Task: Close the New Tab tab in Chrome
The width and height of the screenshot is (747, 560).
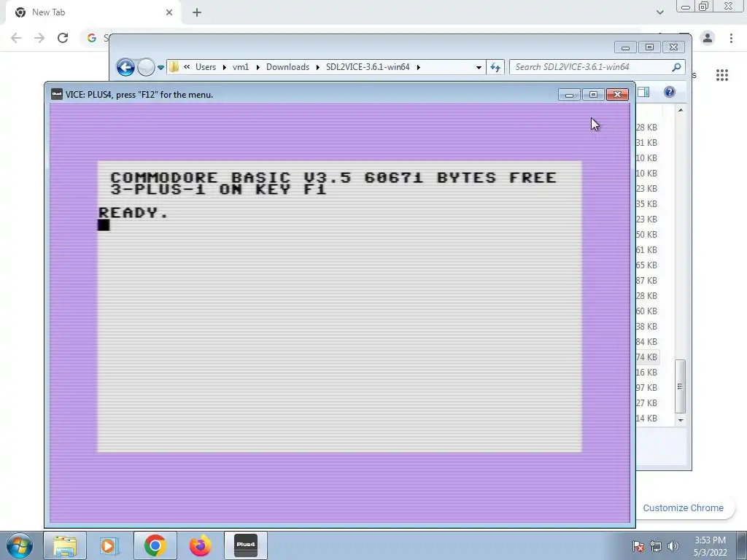Action: pyautogui.click(x=169, y=12)
